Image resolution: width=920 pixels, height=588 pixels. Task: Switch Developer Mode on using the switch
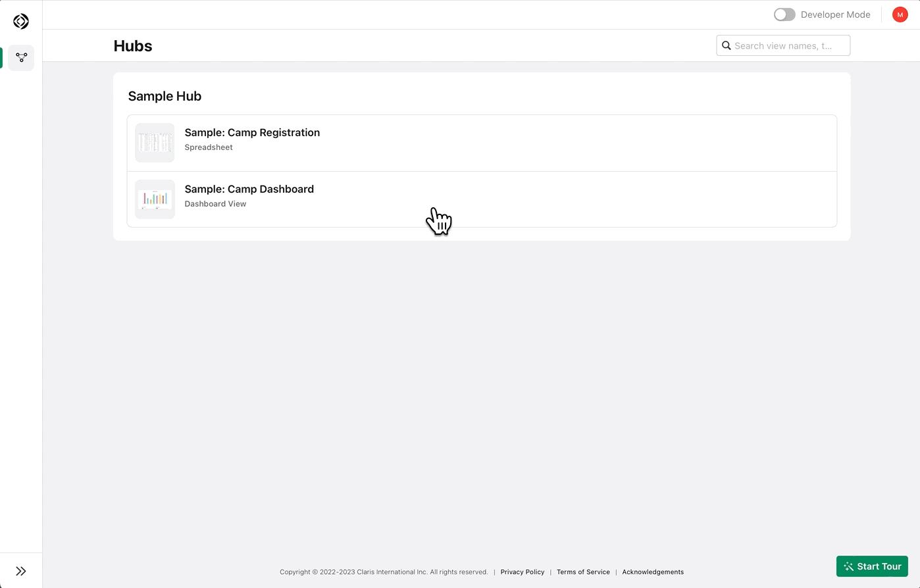(x=784, y=14)
